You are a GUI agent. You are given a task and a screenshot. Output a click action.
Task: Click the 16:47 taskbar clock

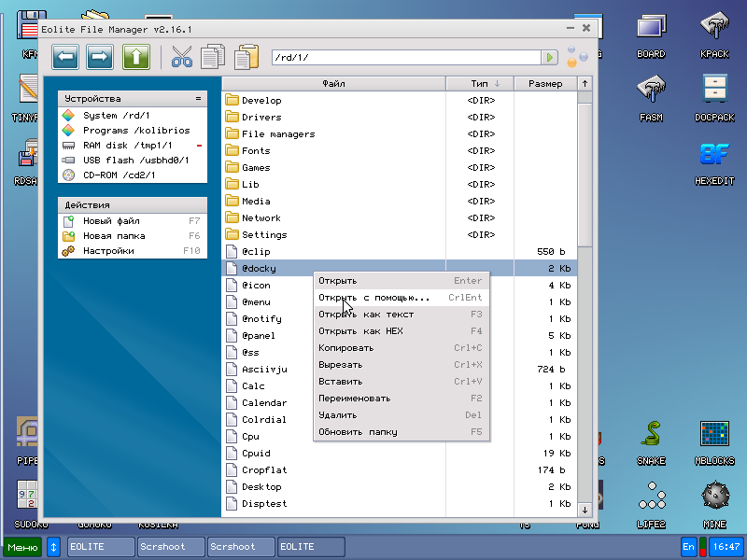click(726, 547)
